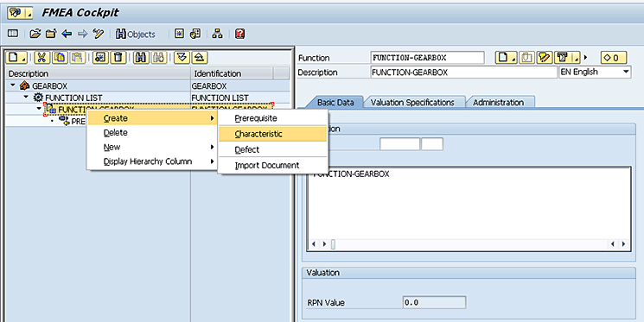Image resolution: width=644 pixels, height=322 pixels.
Task: Click the small black right-arrow after the printer button
Action: (586, 58)
